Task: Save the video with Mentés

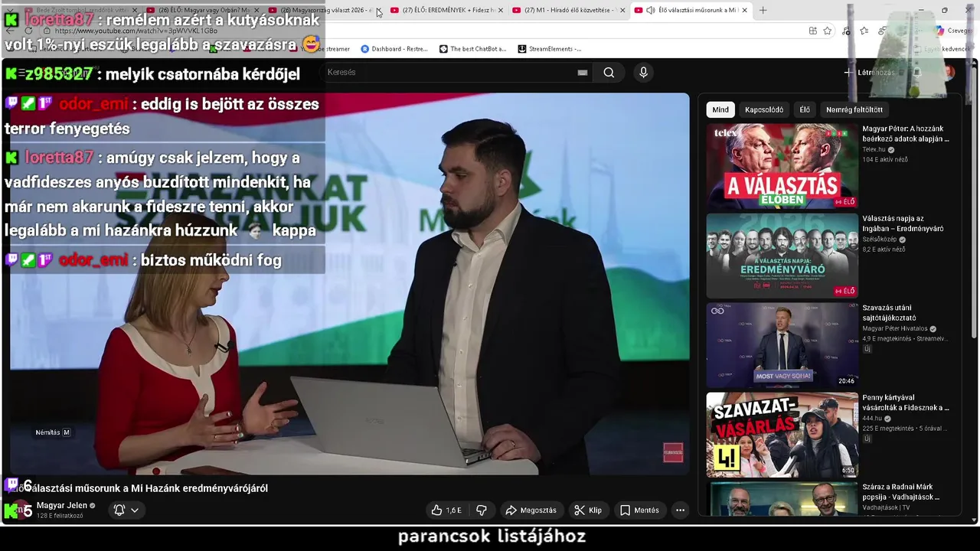Action: pos(639,510)
